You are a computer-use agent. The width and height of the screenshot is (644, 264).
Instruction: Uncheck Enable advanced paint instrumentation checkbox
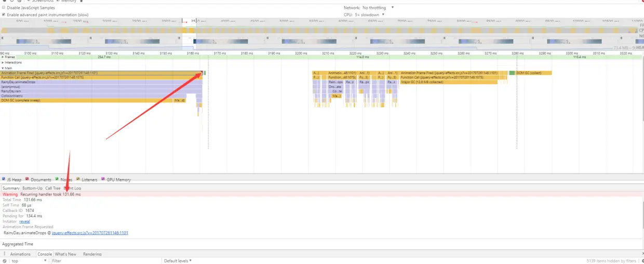coord(4,15)
